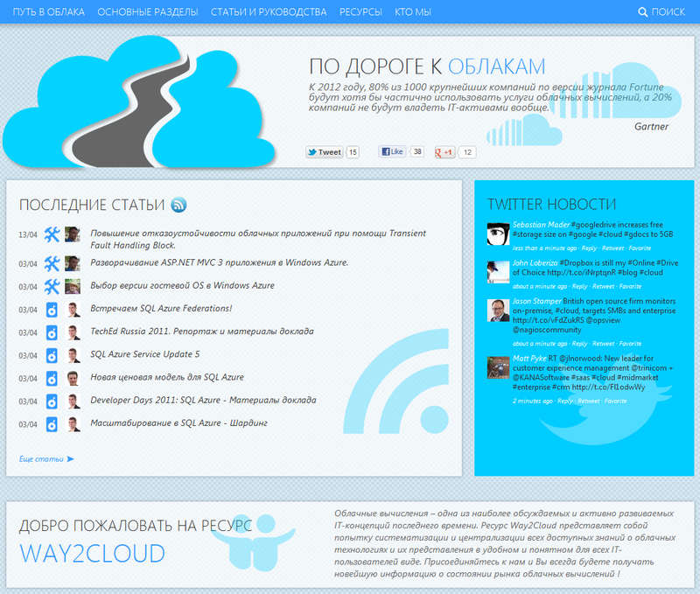
Task: Click Matt Pyke's tweet avatar
Action: click(498, 367)
